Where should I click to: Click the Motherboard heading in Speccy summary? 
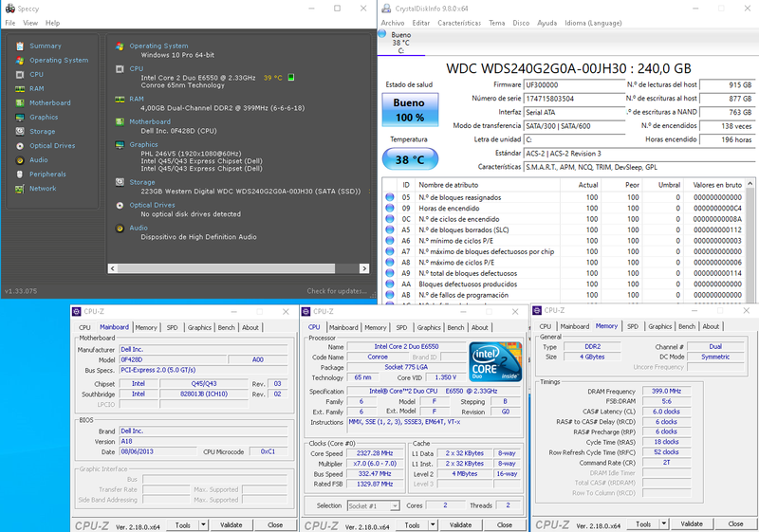150,122
